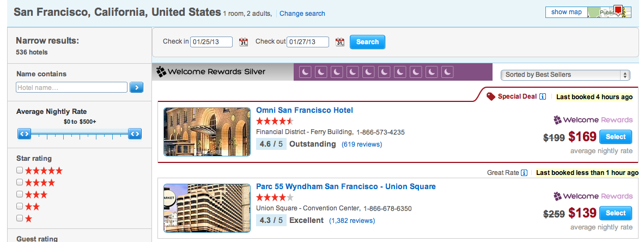Image resolution: width=644 pixels, height=242 pixels.
Task: Click the right nightly rate slider handle
Action: [135, 133]
